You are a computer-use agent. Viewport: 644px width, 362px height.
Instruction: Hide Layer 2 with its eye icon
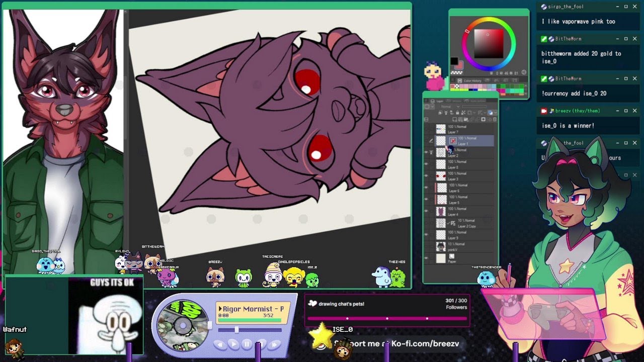tap(426, 152)
